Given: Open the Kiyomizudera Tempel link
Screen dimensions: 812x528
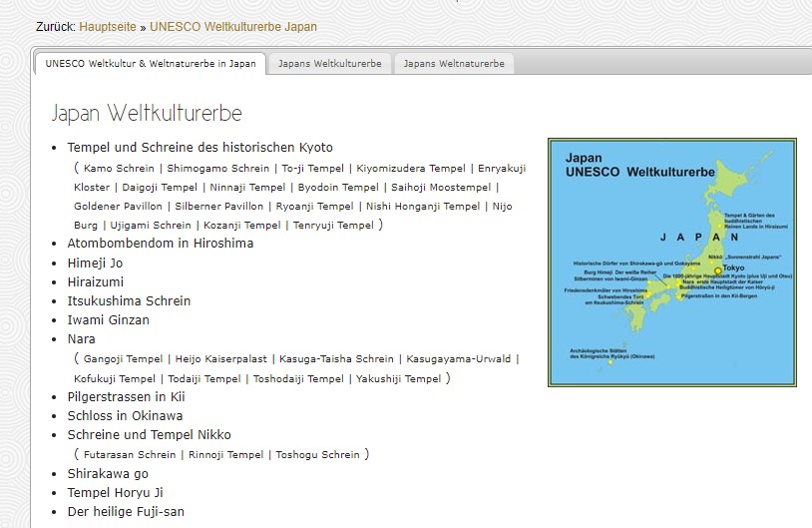Looking at the screenshot, I should 411,169.
